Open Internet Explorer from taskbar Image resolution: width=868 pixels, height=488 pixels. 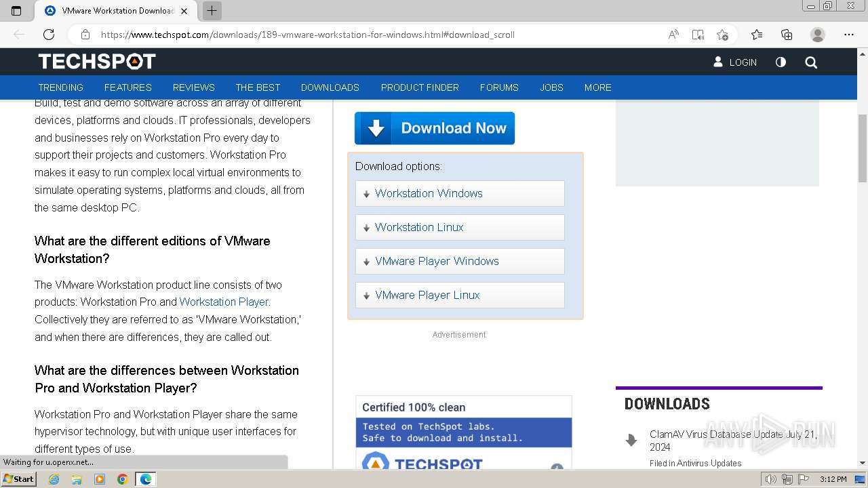54,479
